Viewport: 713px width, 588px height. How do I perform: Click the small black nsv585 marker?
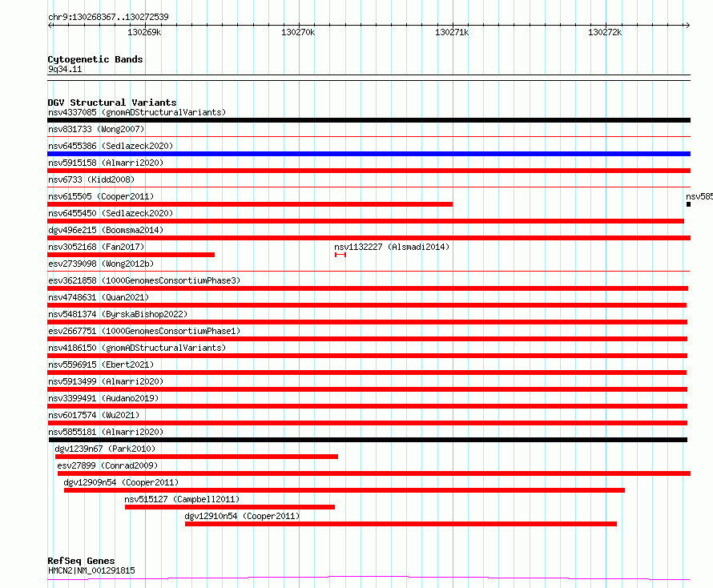[x=688, y=204]
